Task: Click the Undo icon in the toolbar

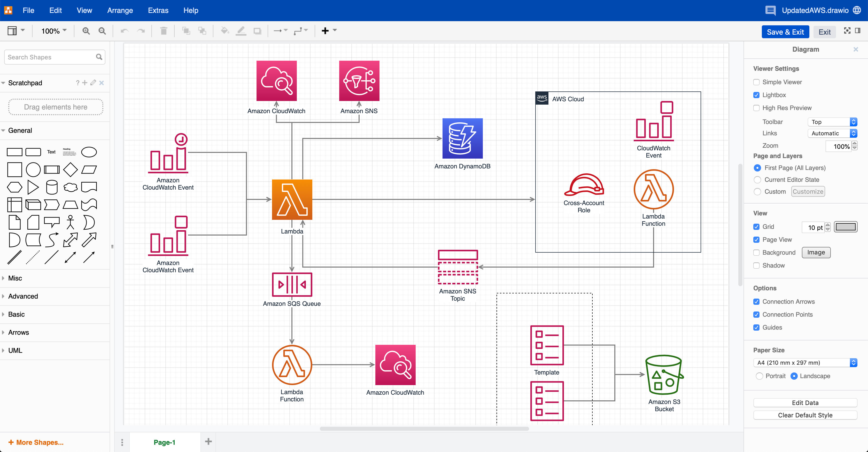Action: coord(124,31)
